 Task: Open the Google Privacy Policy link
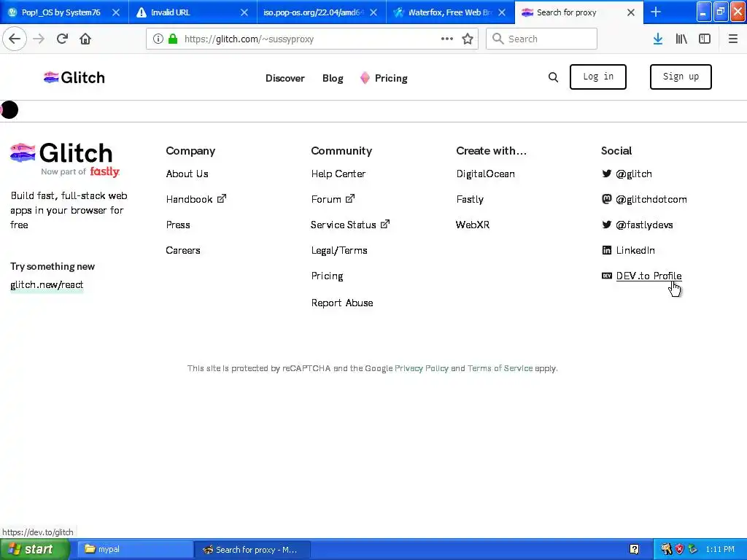421,368
